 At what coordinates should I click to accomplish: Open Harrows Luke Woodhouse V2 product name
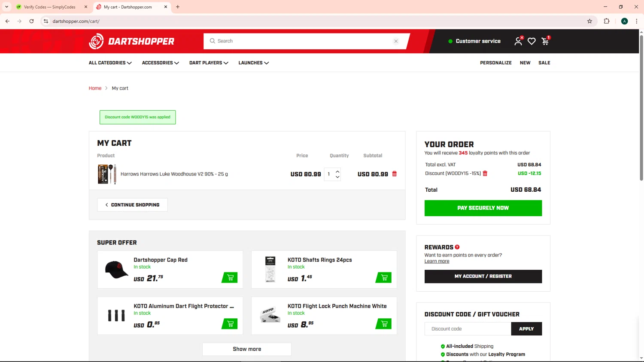click(174, 174)
